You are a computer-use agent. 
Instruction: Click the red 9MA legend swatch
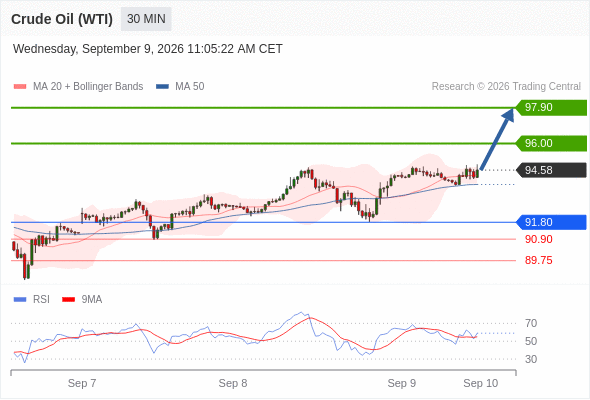[x=68, y=300]
